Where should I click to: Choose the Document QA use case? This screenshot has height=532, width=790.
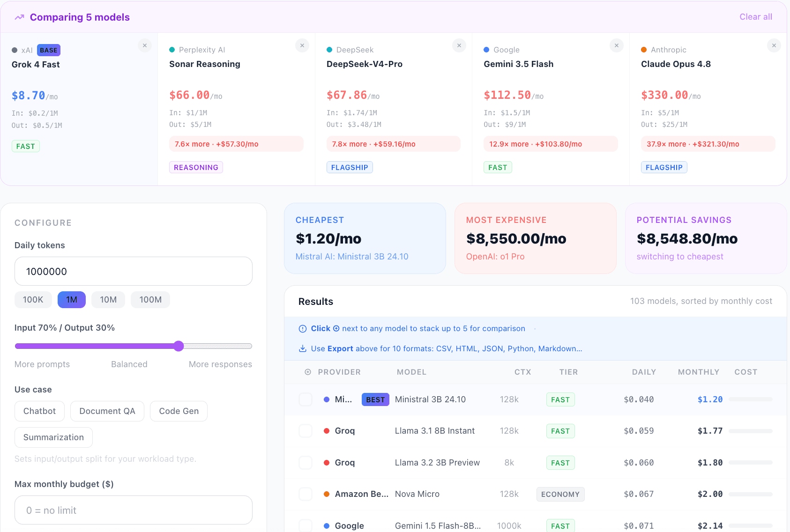(x=107, y=411)
